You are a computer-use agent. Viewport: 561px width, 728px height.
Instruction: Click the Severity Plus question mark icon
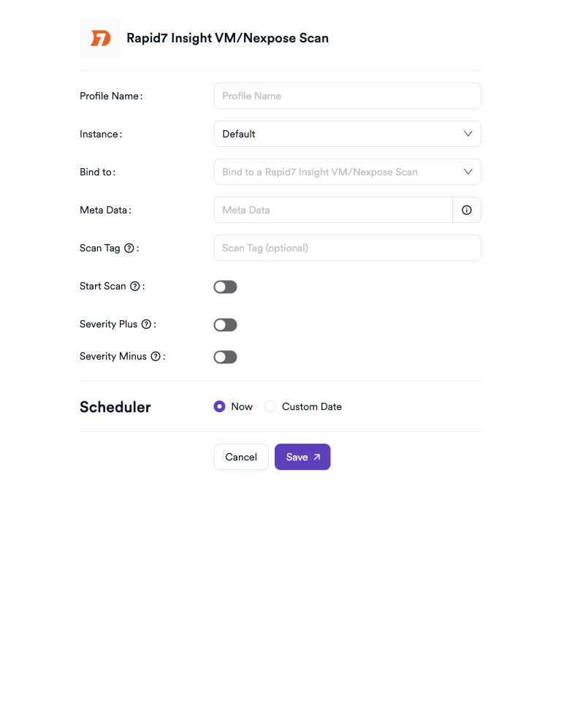(147, 324)
